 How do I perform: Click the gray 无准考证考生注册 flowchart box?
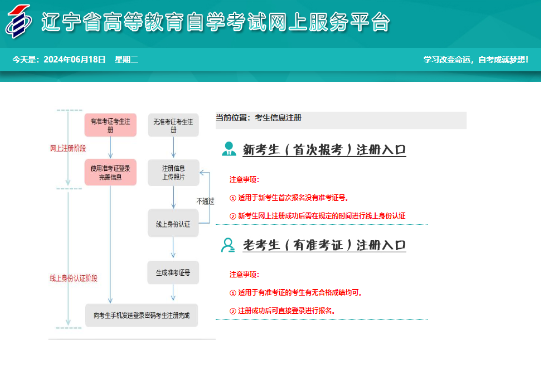click(173, 125)
